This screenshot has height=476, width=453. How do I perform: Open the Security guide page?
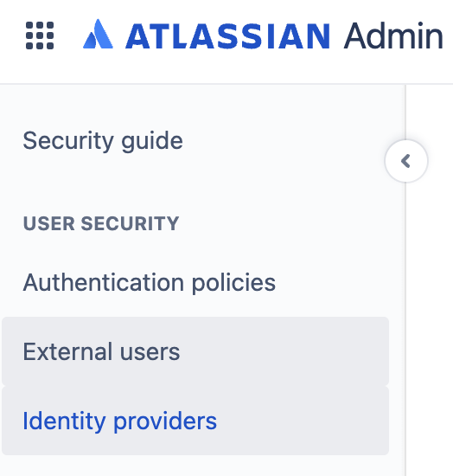click(103, 141)
